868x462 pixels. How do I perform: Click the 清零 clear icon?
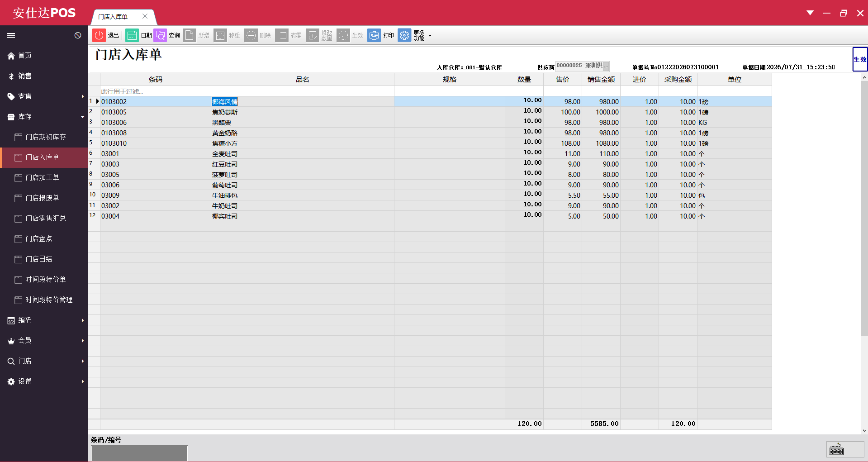coord(282,35)
